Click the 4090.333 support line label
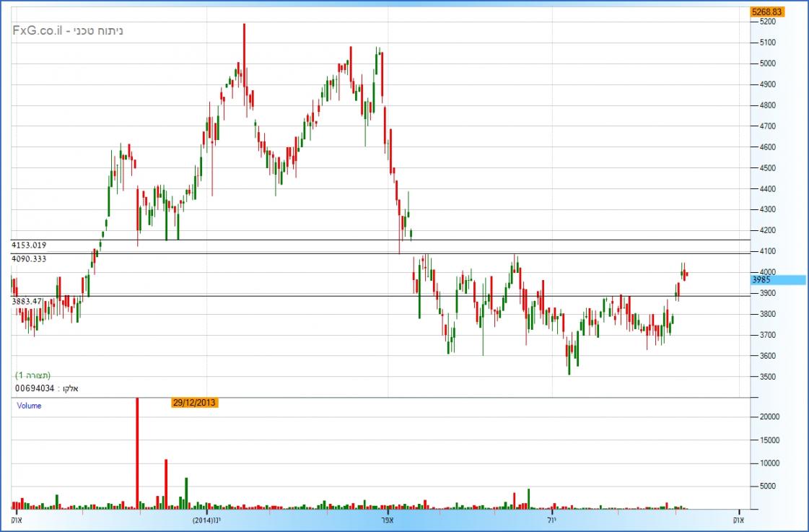The width and height of the screenshot is (809, 532). 30,258
